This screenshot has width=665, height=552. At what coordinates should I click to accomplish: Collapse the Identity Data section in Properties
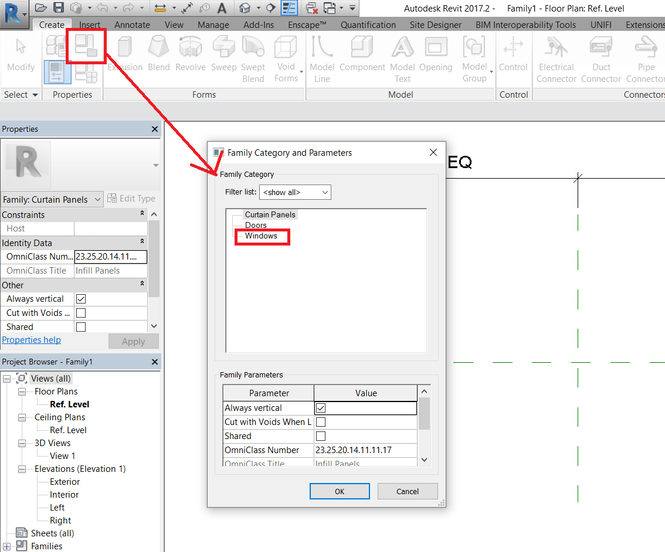pyautogui.click(x=142, y=242)
